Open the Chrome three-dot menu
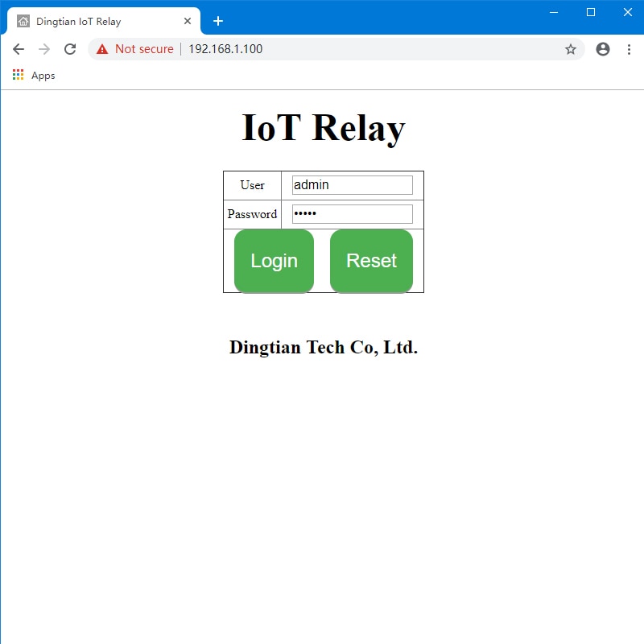The image size is (644, 644). point(629,49)
